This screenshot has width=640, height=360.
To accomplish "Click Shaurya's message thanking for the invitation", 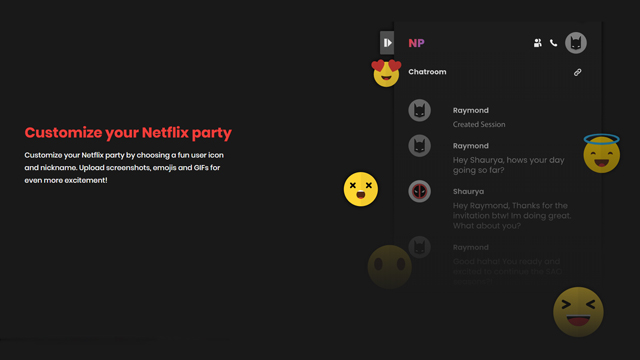I will coord(512,216).
